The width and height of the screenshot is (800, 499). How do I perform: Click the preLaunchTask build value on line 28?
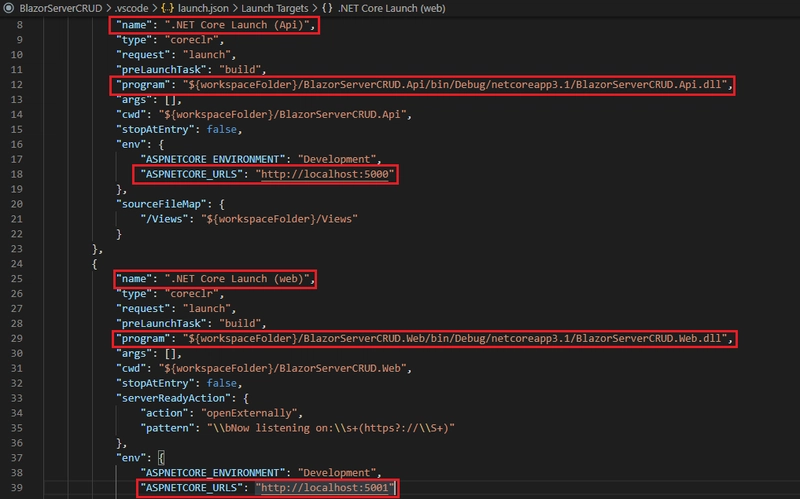[240, 323]
